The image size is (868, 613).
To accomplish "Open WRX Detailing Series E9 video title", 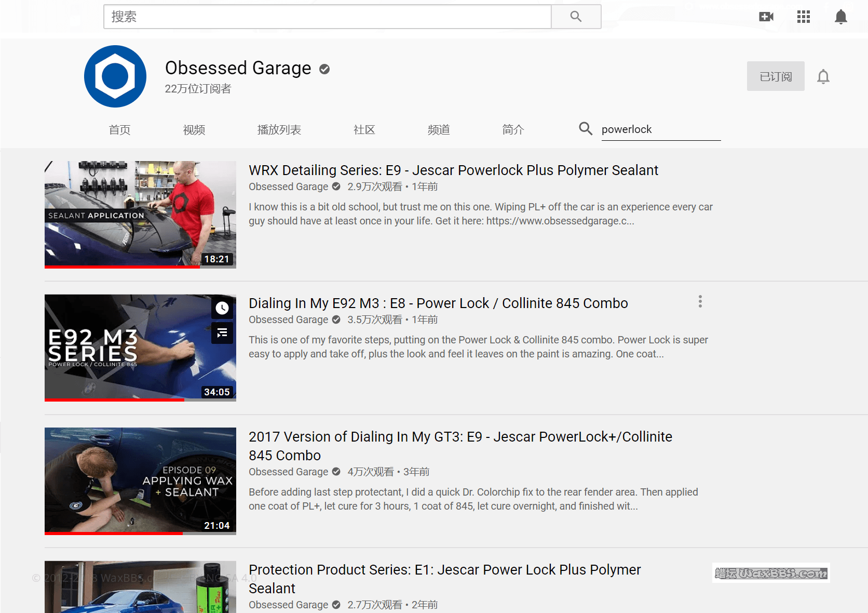I will (453, 170).
